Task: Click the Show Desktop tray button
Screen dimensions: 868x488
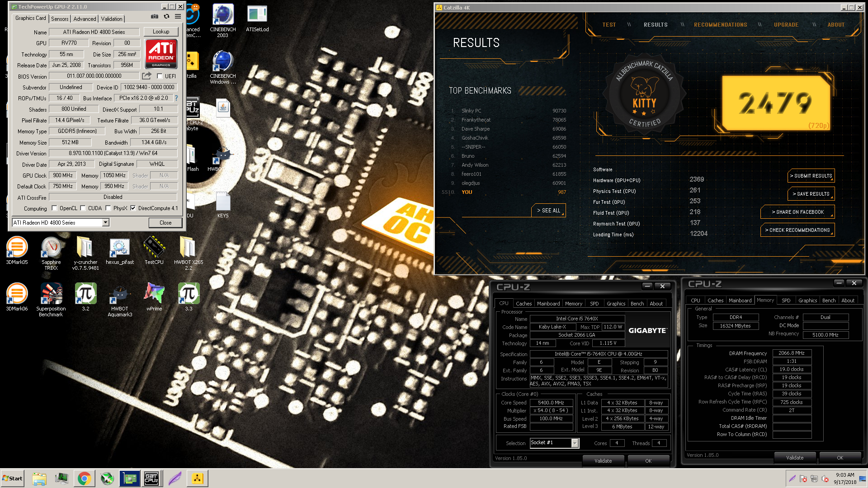Action: click(863, 479)
